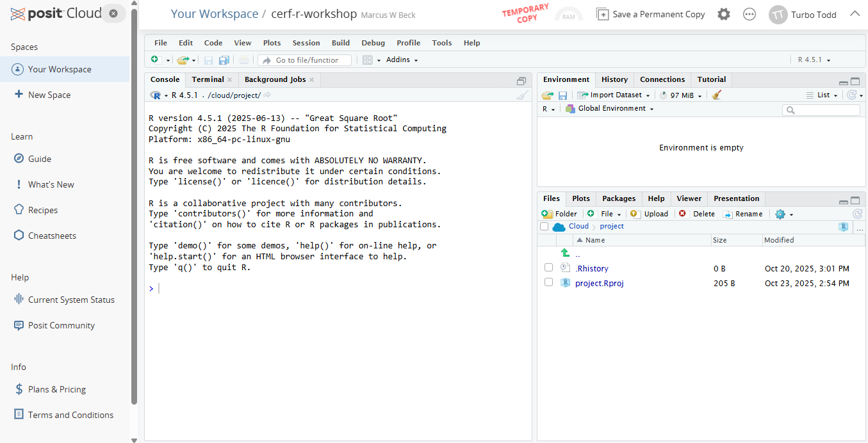
Task: Click the workspace panes grid icon
Action: pyautogui.click(x=367, y=60)
